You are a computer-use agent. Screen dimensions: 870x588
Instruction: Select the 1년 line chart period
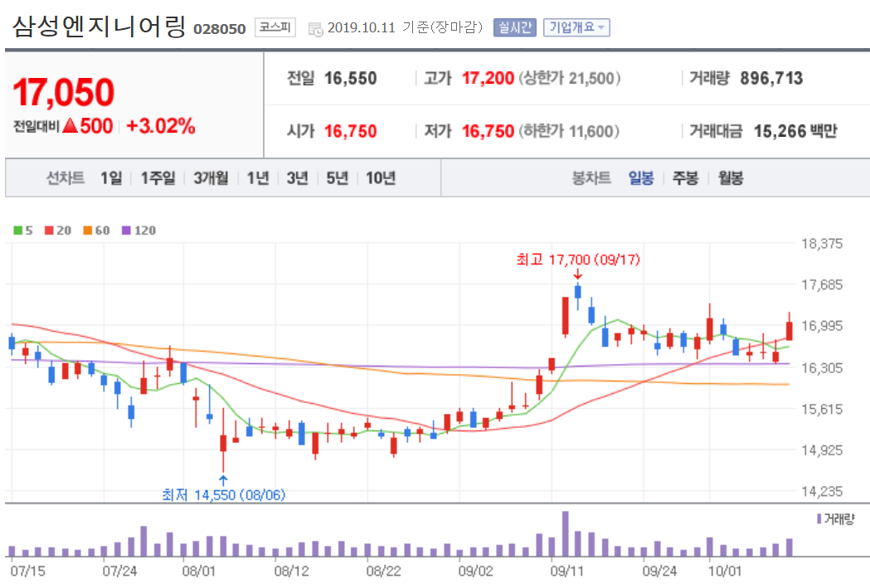(258, 178)
